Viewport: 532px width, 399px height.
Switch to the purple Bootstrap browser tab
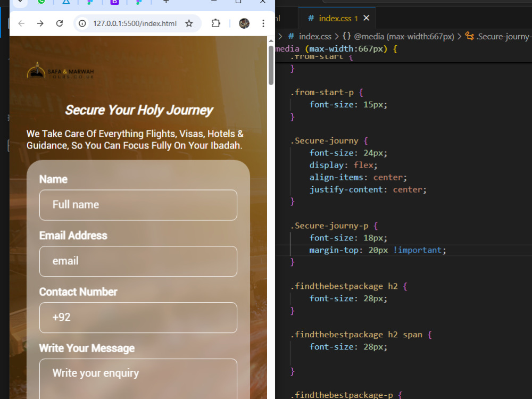coord(115,2)
